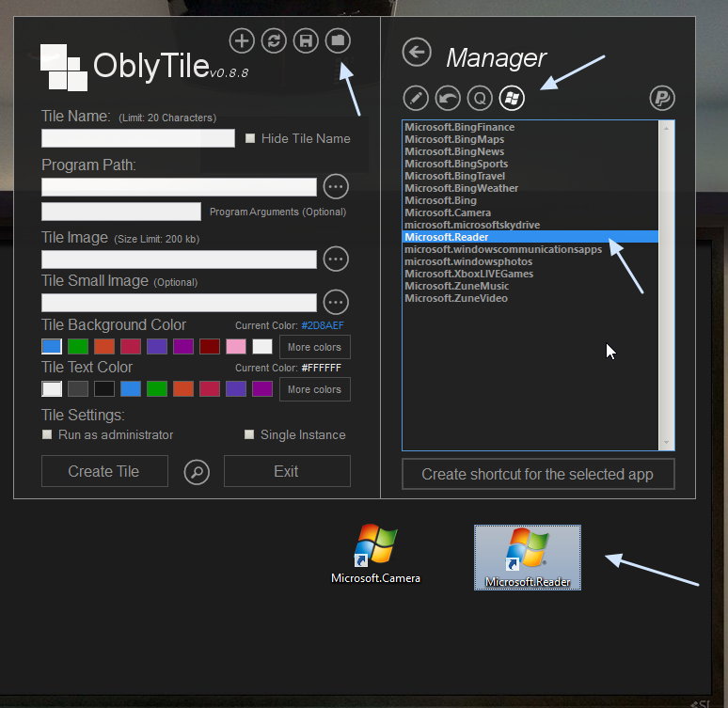Select Microsoft.Bing in the list
Screen dimensions: 728x708
[x=530, y=200]
